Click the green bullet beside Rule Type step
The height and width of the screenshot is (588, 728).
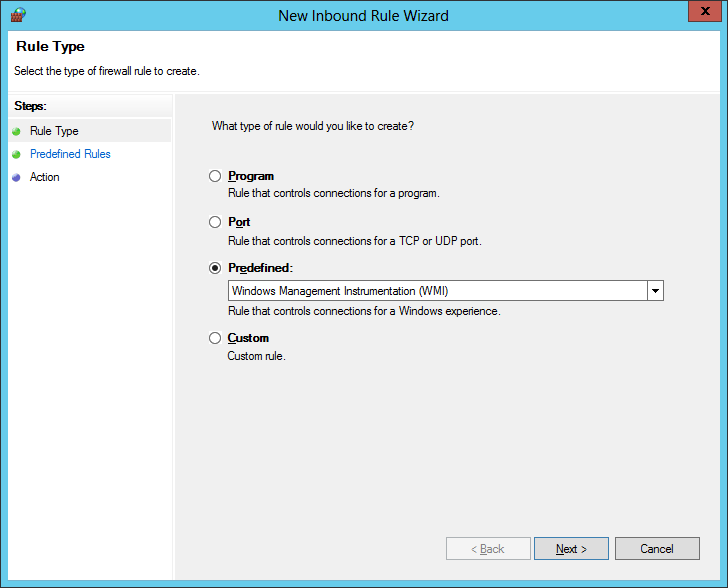16,131
